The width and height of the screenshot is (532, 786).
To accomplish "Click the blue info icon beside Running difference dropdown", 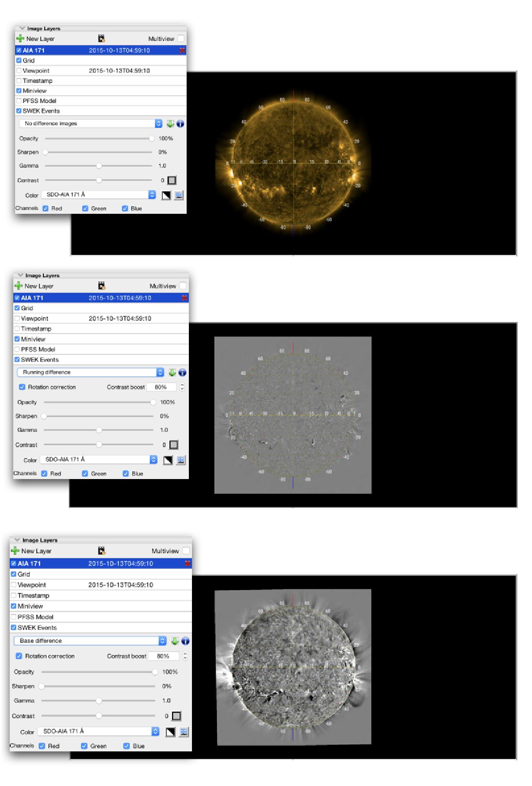I will pos(182,373).
